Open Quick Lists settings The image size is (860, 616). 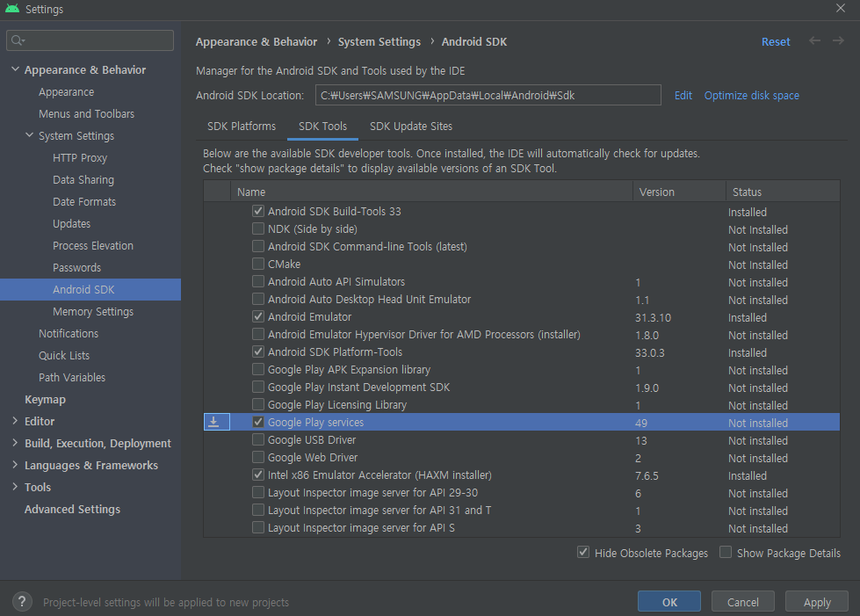63,355
